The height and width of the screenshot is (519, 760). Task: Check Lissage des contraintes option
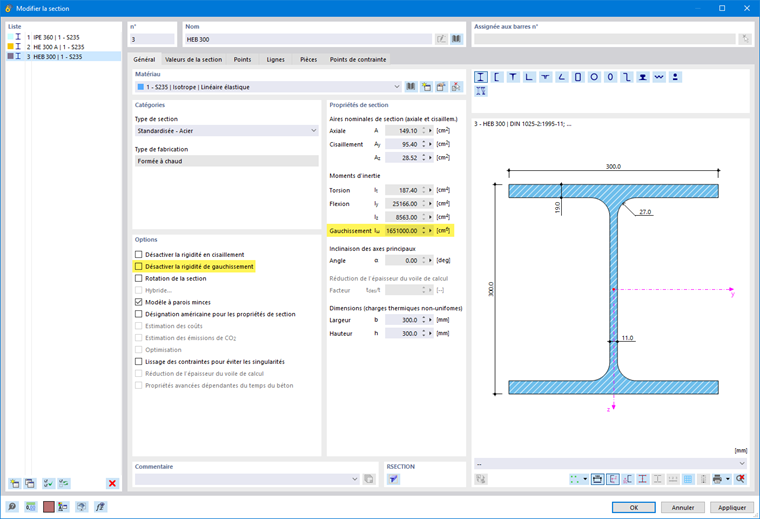(x=139, y=362)
